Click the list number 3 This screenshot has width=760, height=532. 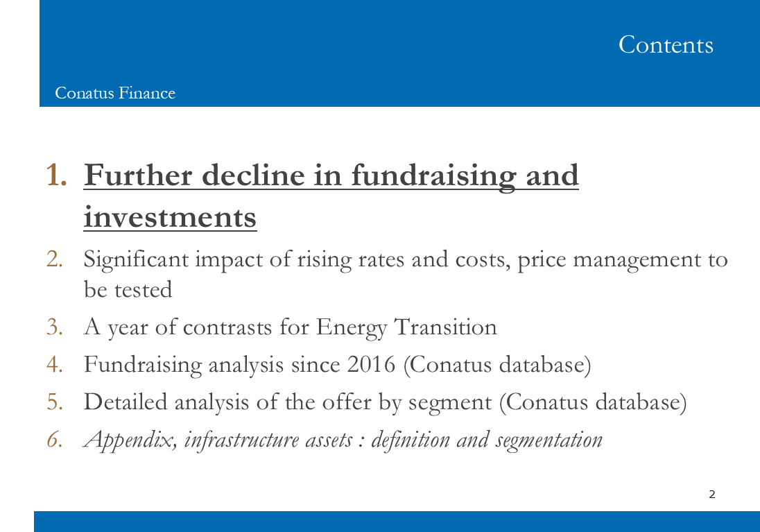[x=55, y=327]
